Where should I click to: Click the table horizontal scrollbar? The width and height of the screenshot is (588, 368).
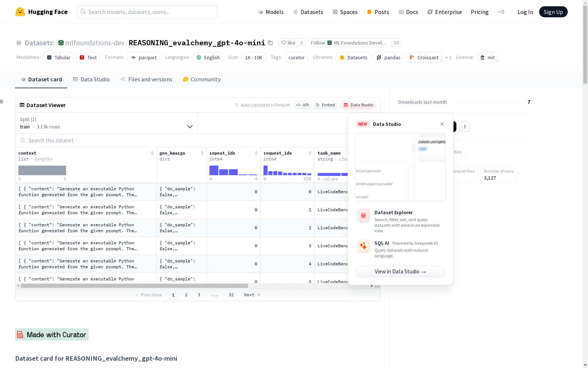[x=135, y=286]
